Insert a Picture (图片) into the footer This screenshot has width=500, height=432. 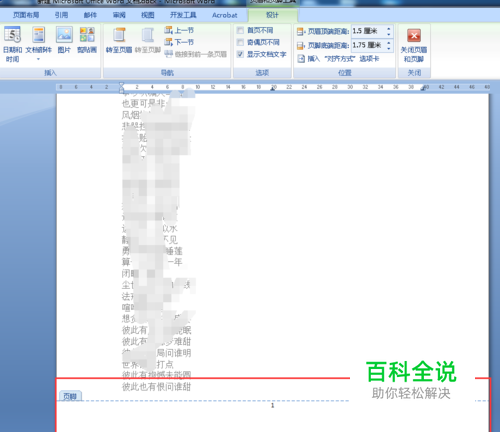click(64, 41)
